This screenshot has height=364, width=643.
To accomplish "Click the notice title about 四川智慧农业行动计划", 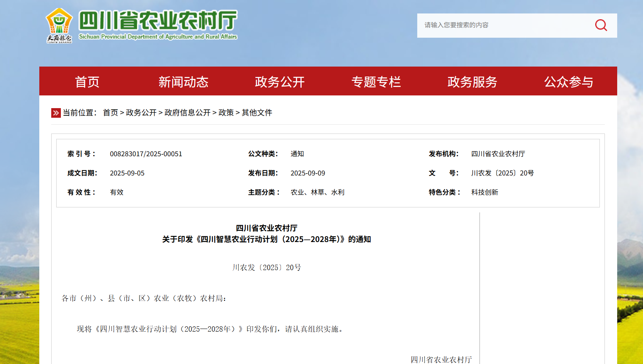I will point(267,239).
